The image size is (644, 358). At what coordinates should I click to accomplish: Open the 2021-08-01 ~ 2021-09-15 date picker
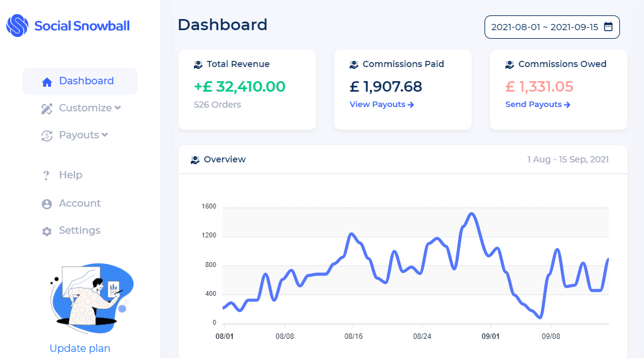(544, 27)
